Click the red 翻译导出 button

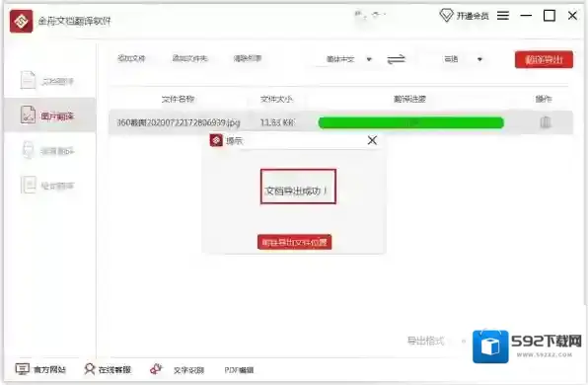coord(544,59)
